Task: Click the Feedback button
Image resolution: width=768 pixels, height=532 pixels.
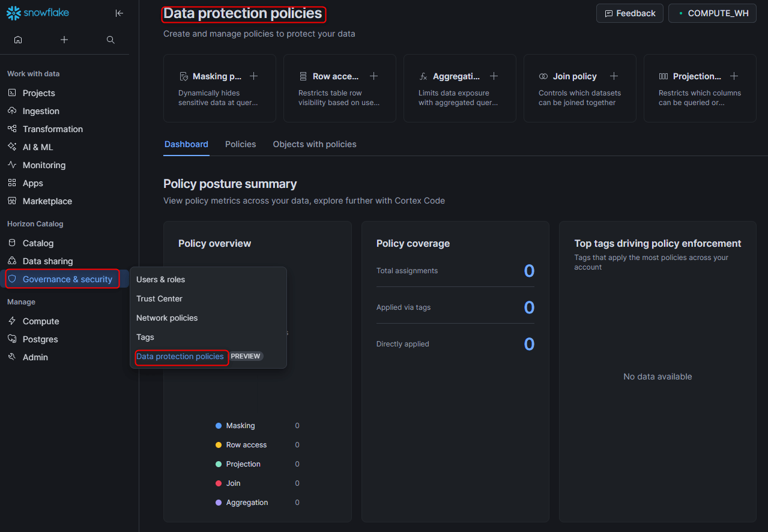Action: (x=629, y=13)
